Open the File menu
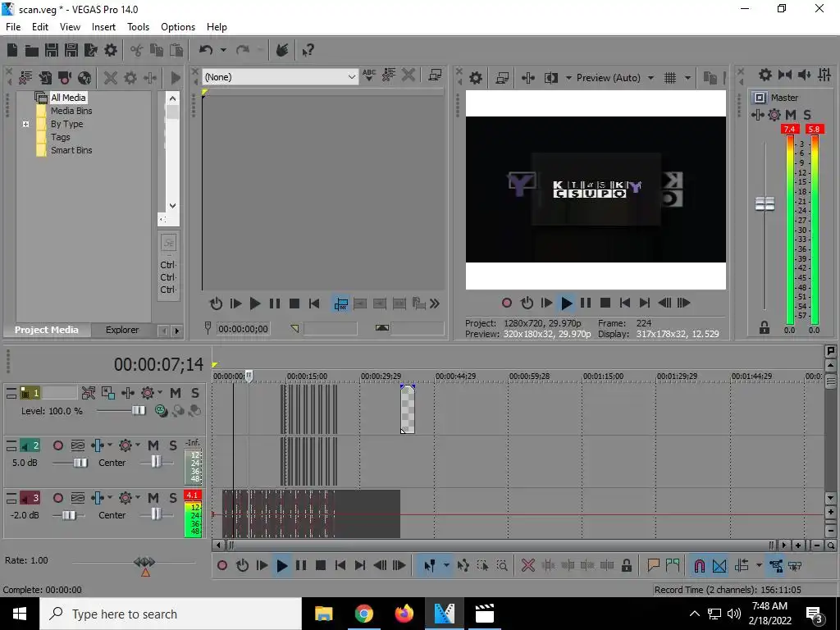Viewport: 840px width, 630px height. (13, 27)
